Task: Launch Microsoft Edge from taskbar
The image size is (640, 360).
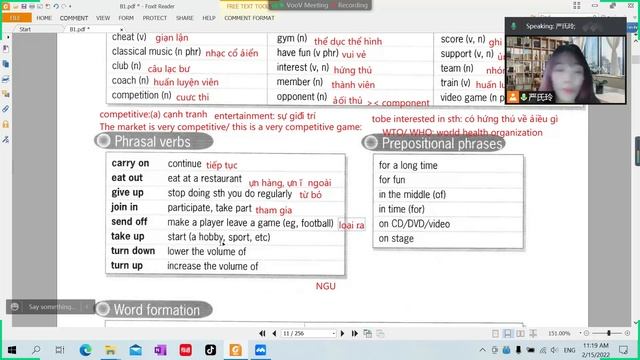Action: [85, 350]
